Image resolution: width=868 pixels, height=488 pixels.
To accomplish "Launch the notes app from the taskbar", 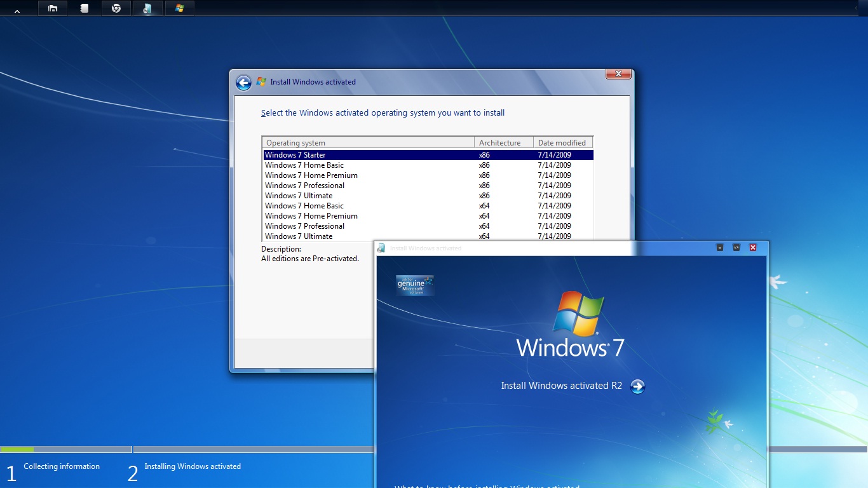I will coord(85,8).
